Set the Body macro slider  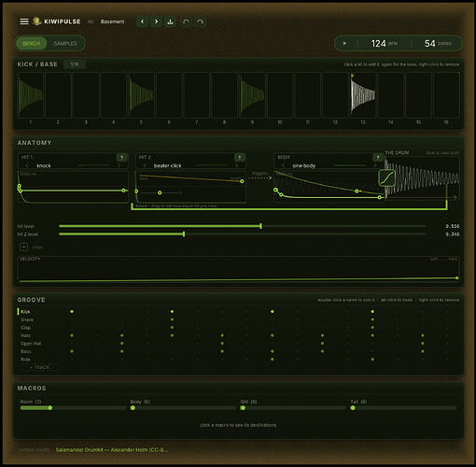tap(183, 407)
